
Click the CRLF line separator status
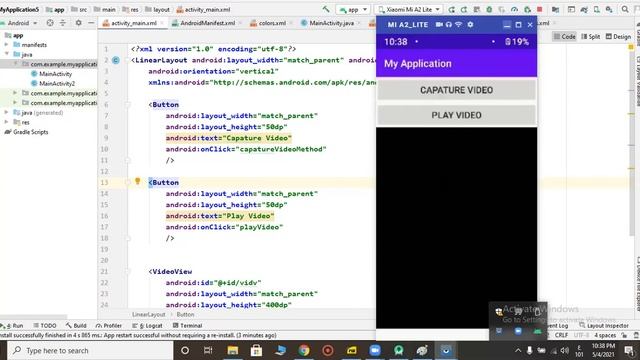561,335
